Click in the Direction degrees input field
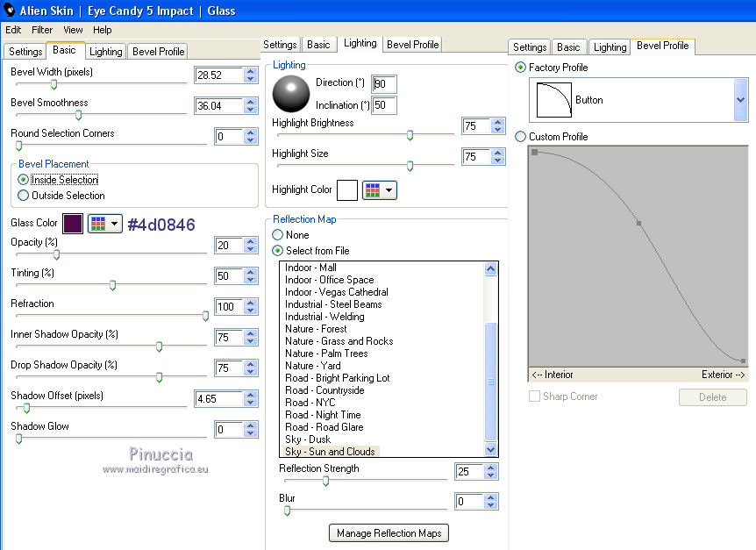Image resolution: width=756 pixels, height=550 pixels. point(384,84)
